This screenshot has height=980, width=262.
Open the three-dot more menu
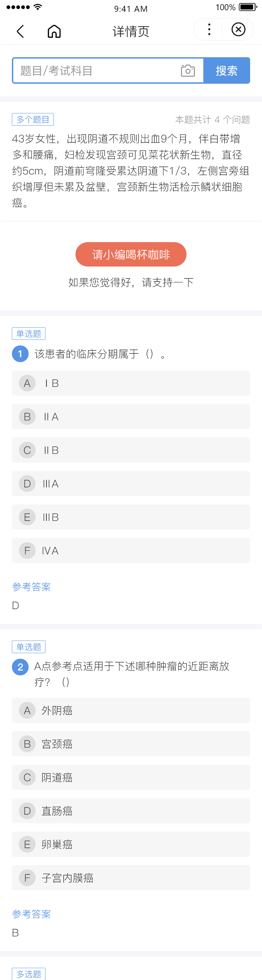[x=209, y=29]
